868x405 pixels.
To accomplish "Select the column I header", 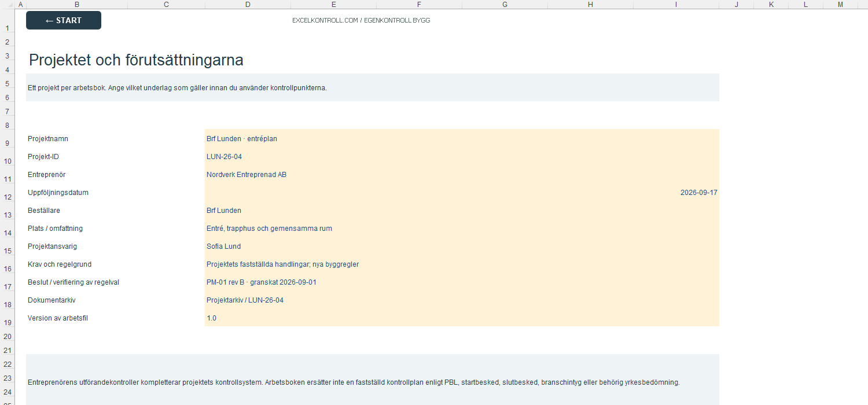I will pyautogui.click(x=676, y=5).
